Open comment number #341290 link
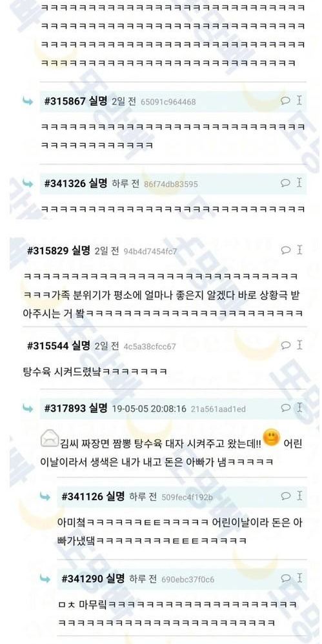The image size is (322, 644). coord(82,579)
